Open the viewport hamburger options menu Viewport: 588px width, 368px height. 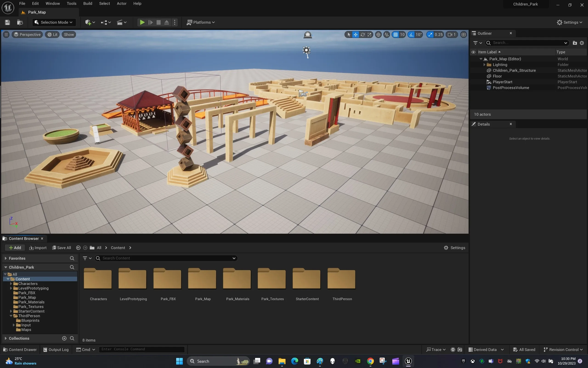tap(6, 34)
